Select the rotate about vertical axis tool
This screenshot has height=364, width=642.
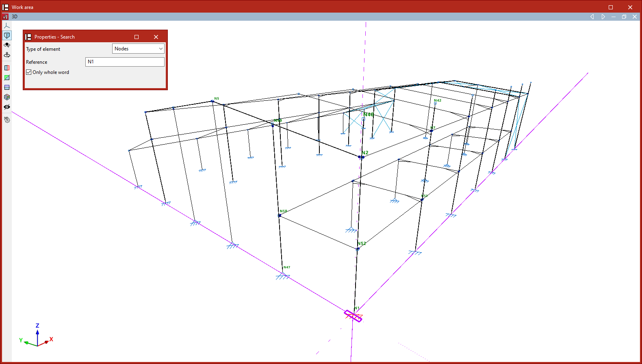click(7, 55)
